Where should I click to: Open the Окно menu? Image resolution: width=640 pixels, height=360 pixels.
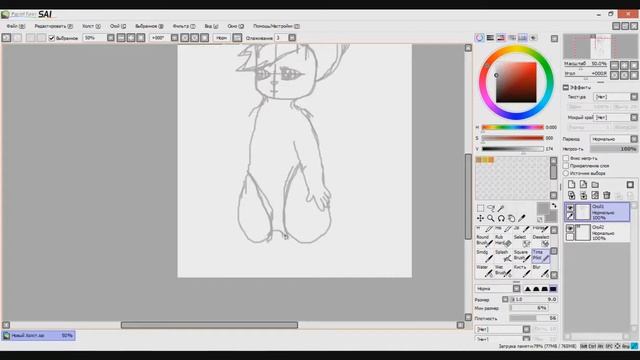[x=236, y=26]
